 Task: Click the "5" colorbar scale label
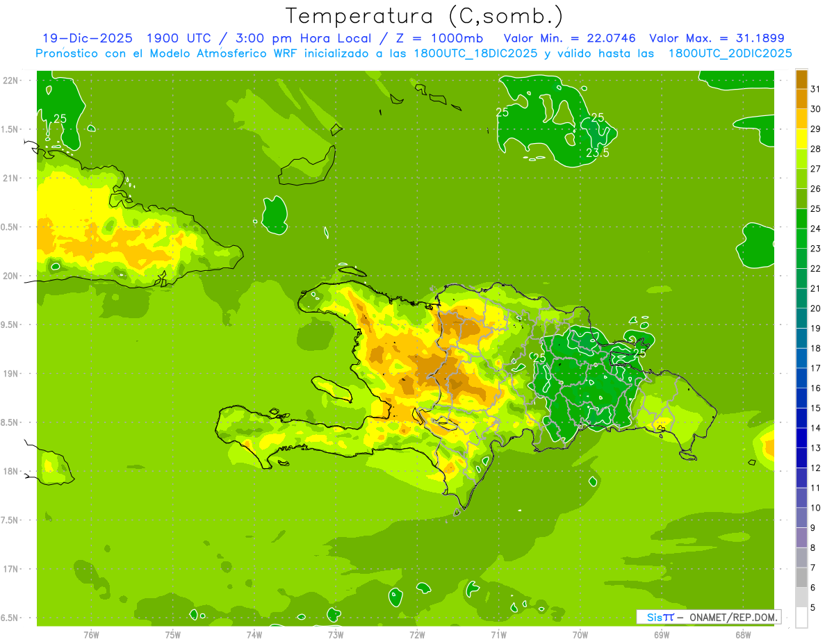pos(813,608)
